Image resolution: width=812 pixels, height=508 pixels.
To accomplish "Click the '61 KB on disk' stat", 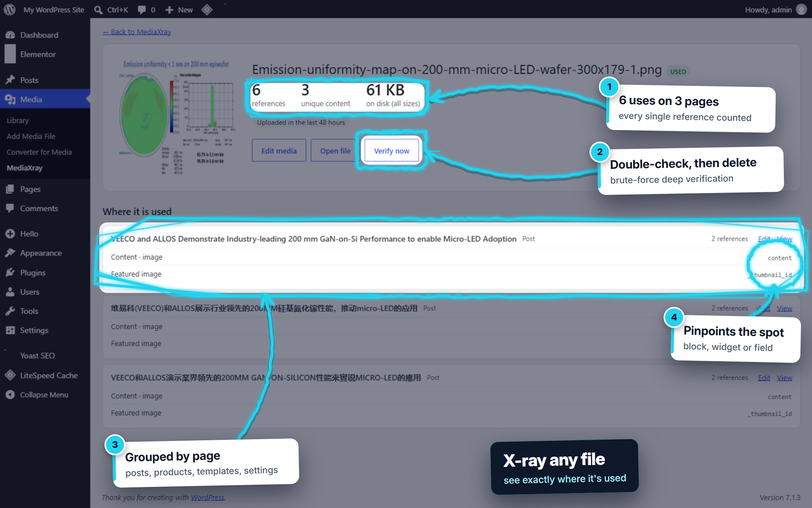I will 393,95.
